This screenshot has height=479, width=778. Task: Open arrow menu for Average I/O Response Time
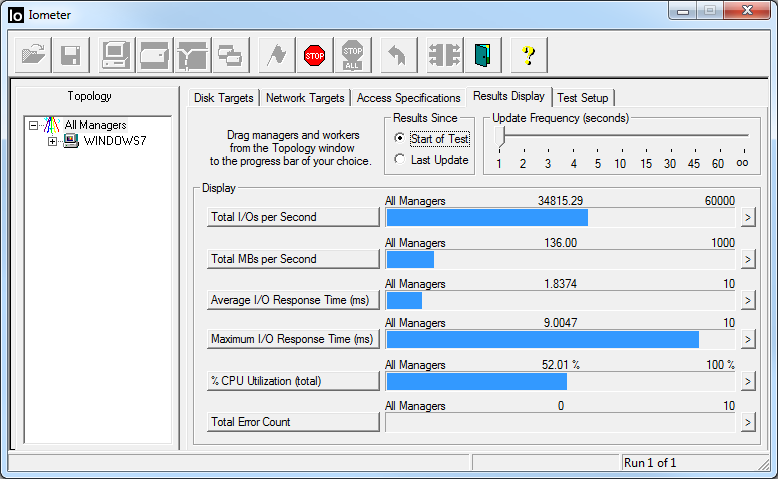pyautogui.click(x=748, y=300)
